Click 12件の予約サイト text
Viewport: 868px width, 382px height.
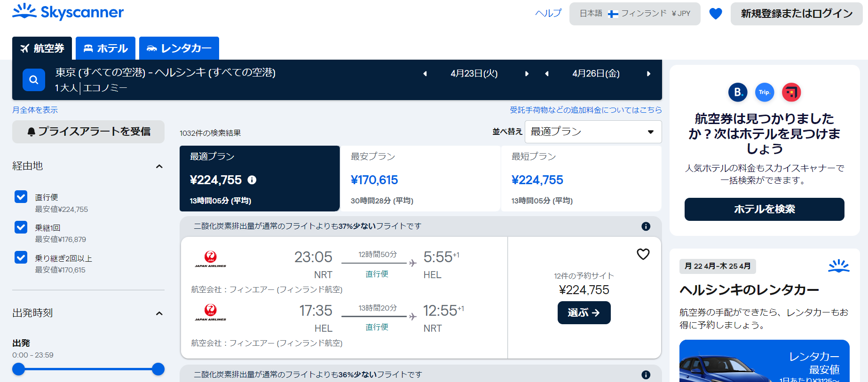point(584,276)
